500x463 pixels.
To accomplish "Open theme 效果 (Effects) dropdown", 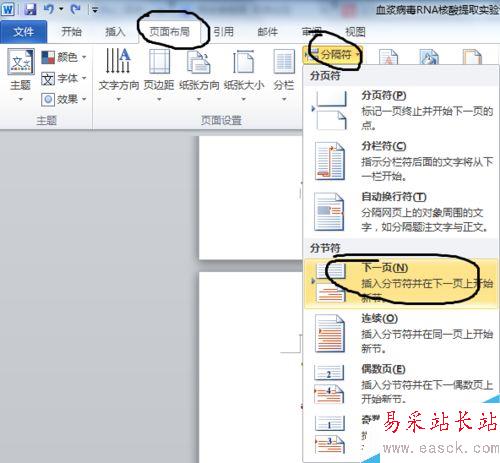I will pyautogui.click(x=64, y=99).
